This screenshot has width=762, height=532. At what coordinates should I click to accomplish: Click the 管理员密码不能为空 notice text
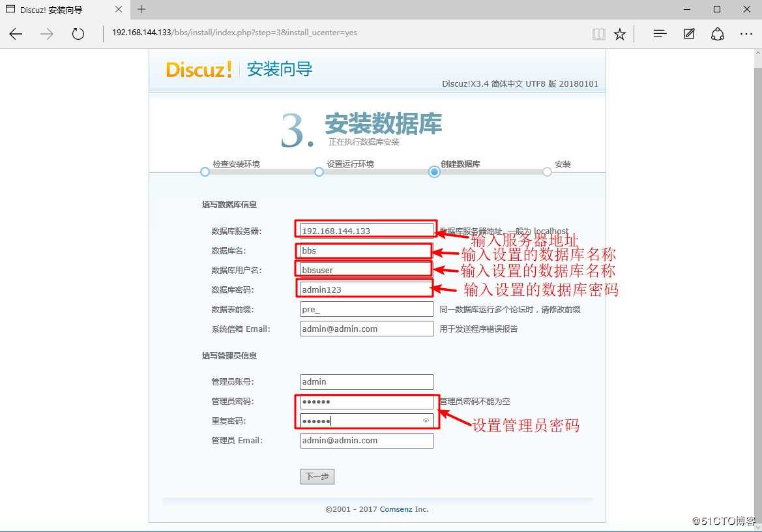[475, 402]
